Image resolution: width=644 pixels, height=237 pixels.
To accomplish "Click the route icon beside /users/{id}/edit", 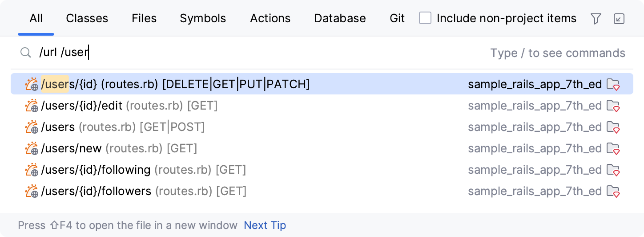I will (32, 106).
